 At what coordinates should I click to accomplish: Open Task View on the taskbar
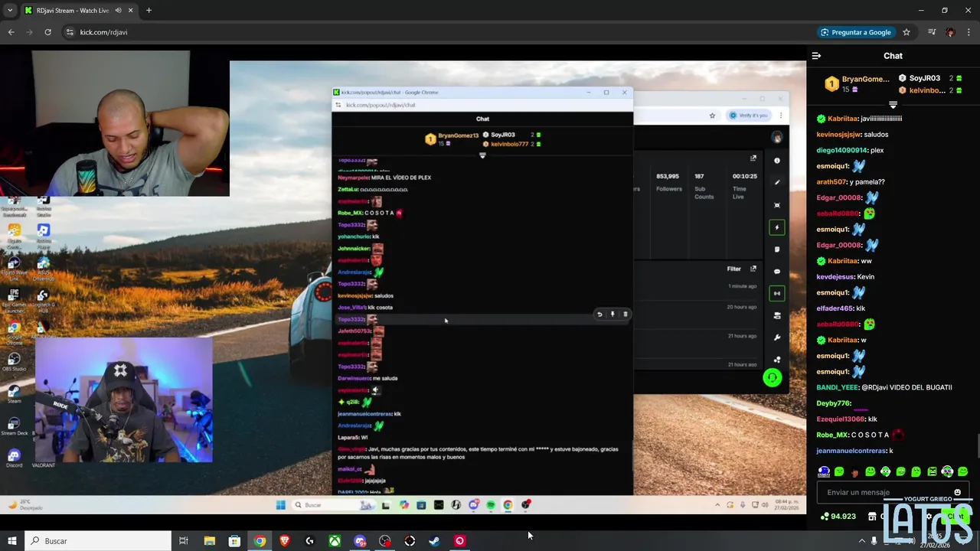point(184,541)
